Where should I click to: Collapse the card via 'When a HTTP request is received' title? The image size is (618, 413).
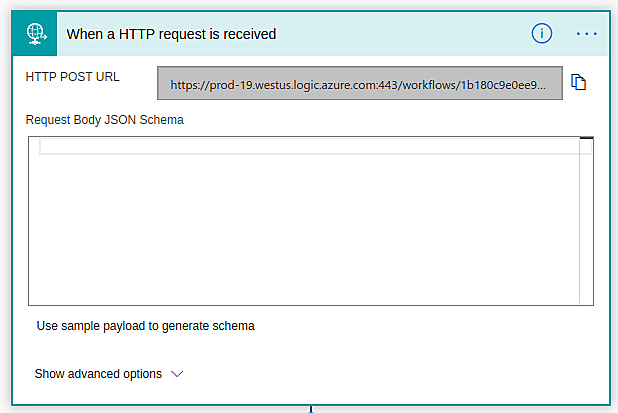tap(171, 34)
